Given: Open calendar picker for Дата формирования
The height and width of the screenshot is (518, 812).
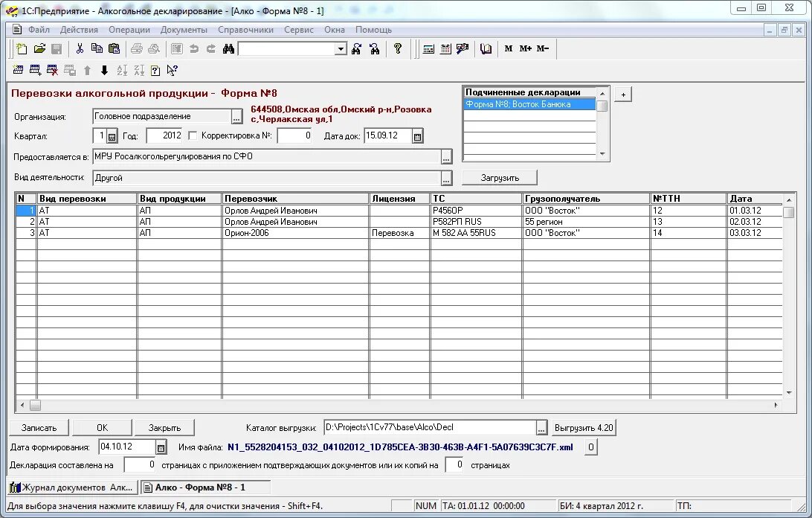Looking at the screenshot, I should [x=161, y=447].
